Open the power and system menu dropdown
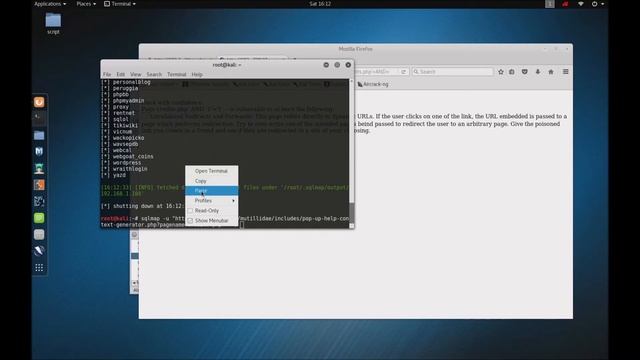 tap(598, 4)
